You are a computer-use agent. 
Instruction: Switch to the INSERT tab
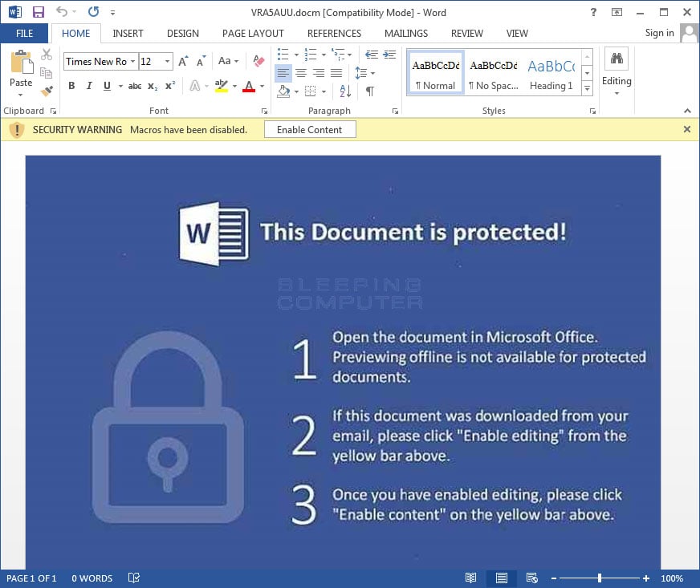[128, 34]
